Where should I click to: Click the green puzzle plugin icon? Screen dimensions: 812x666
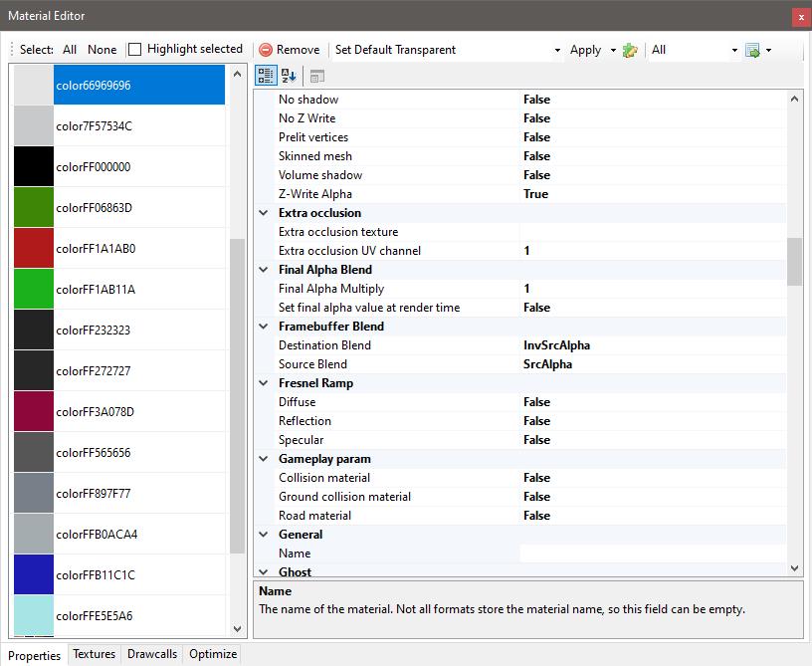pyautogui.click(x=630, y=50)
